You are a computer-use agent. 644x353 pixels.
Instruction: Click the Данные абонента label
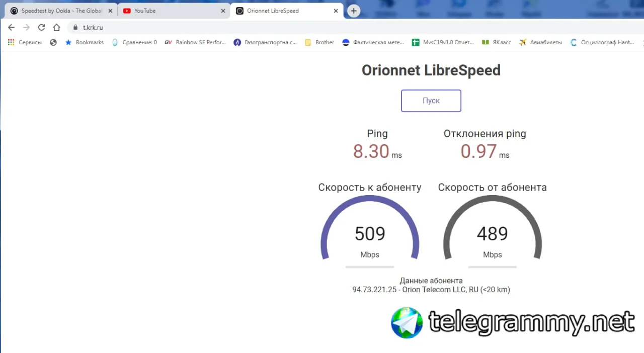tap(431, 281)
